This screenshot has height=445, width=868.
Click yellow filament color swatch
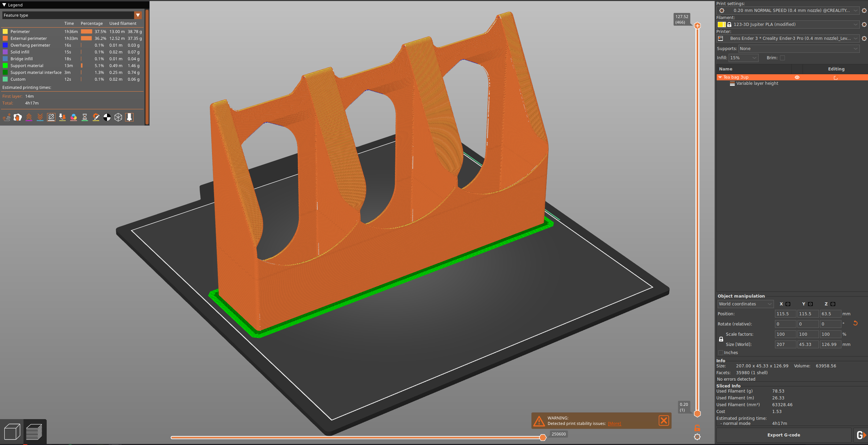(721, 25)
